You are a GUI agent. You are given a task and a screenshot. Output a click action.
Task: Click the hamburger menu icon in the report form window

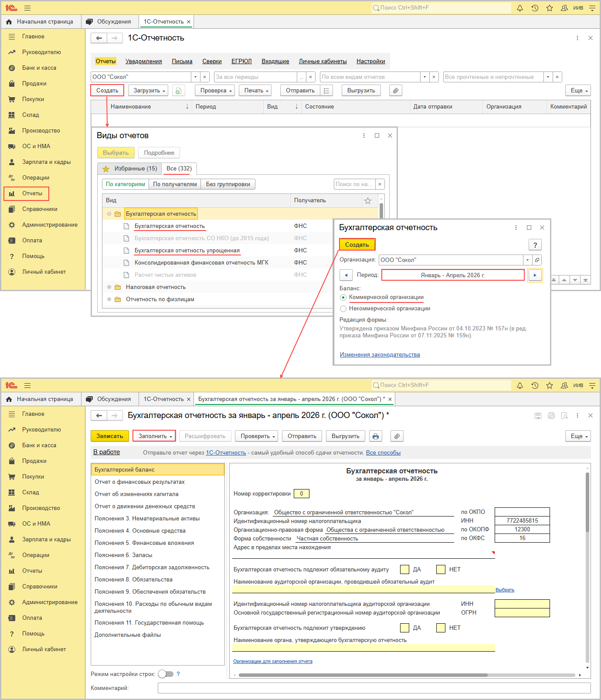[x=27, y=385]
